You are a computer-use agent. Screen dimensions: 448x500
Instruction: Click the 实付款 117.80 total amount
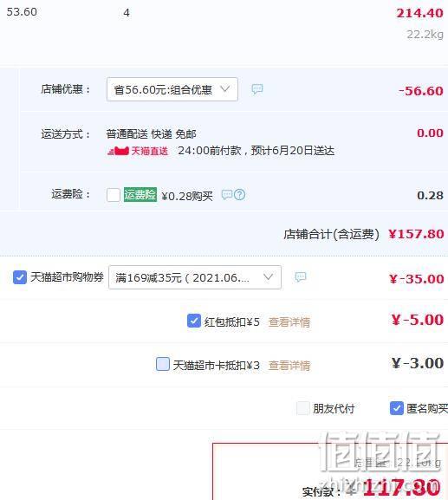click(402, 488)
